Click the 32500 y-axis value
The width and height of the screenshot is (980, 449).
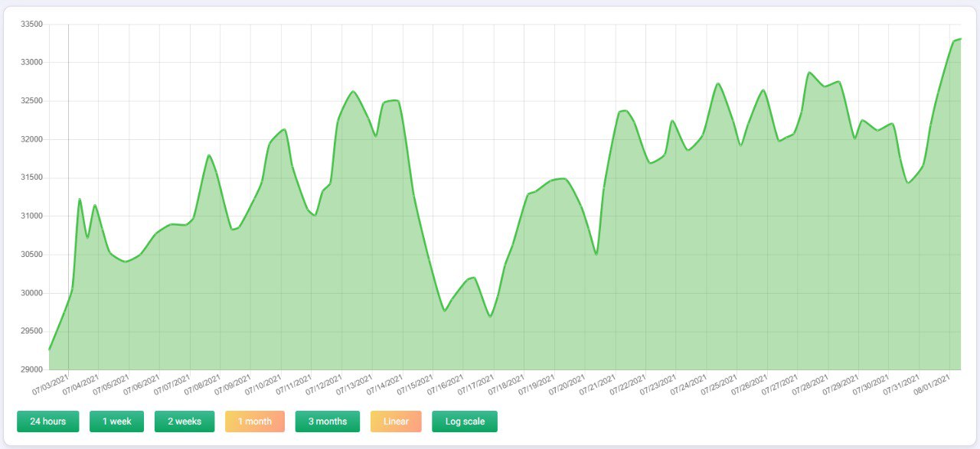coord(31,101)
